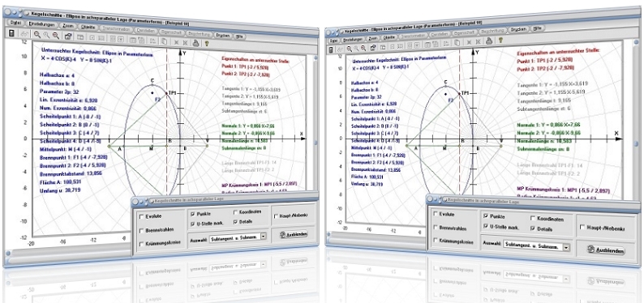Click vertical slider knob on right window edge
The height and width of the screenshot is (303, 644).
pyautogui.click(x=637, y=144)
